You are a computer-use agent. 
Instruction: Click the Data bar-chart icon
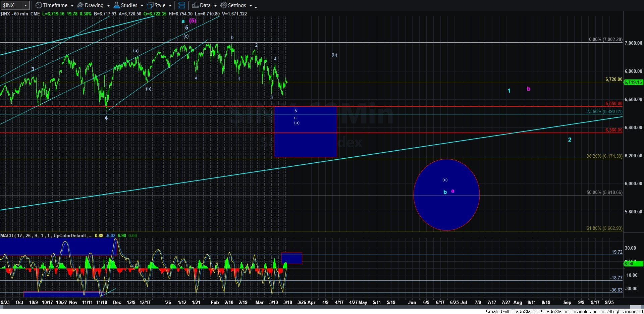click(x=195, y=5)
